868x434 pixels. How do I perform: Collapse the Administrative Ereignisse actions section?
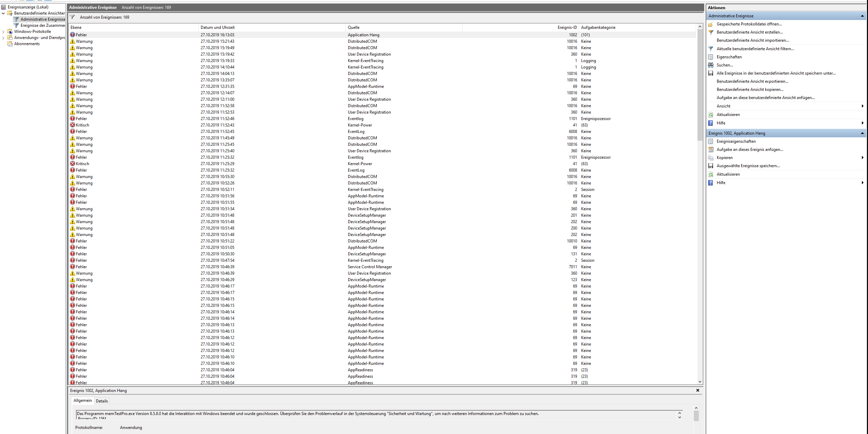(862, 16)
